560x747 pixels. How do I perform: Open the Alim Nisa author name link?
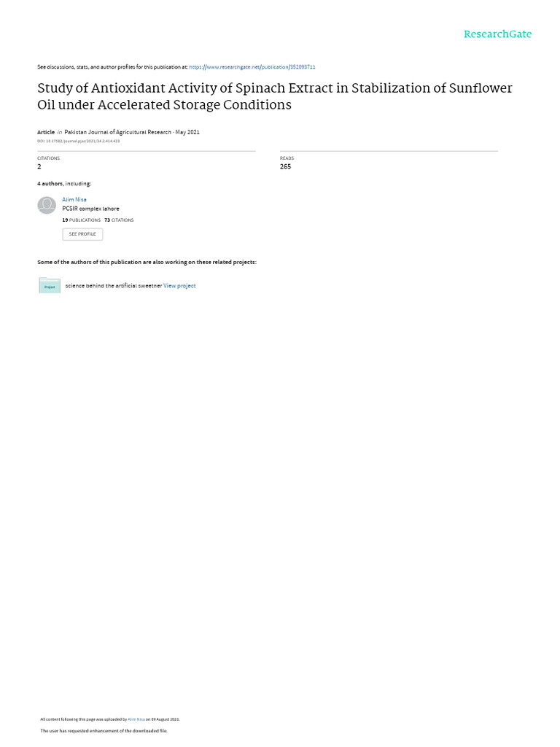pos(74,200)
